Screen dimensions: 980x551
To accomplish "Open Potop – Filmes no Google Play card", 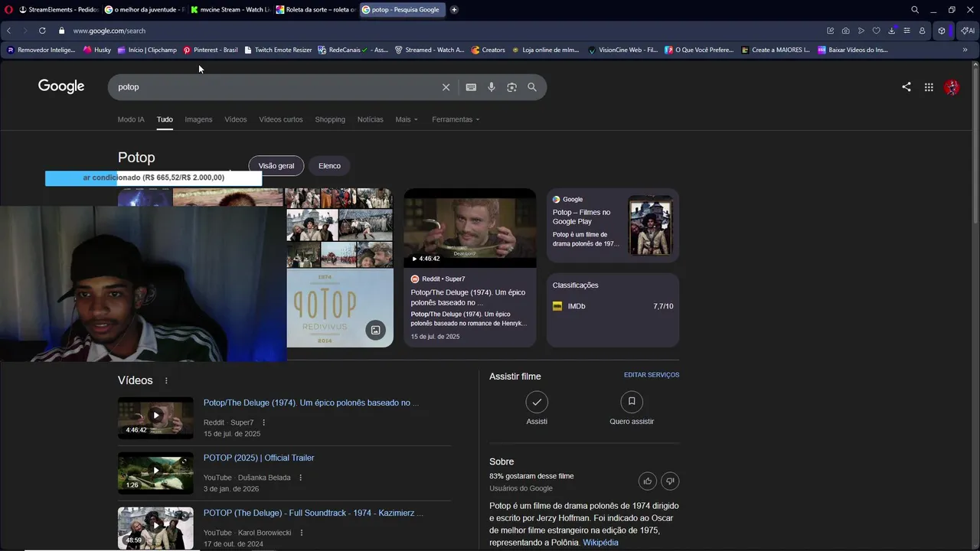I will click(612, 225).
